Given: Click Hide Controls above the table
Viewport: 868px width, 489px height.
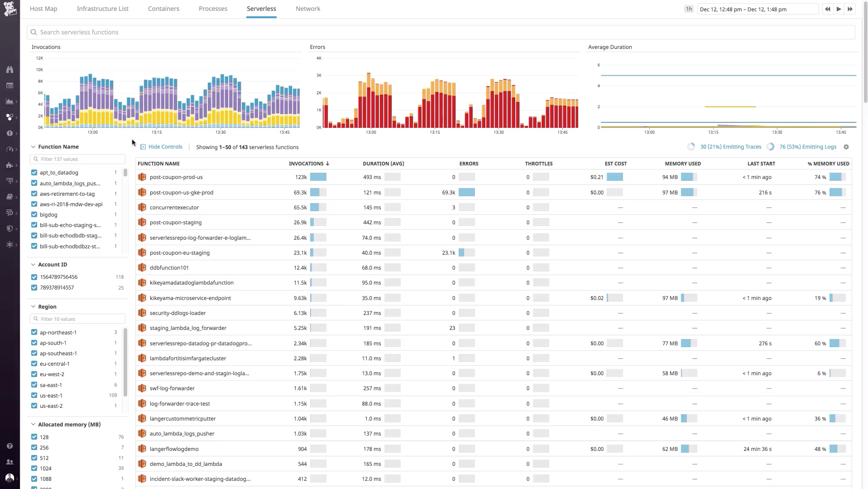Looking at the screenshot, I should pyautogui.click(x=165, y=147).
